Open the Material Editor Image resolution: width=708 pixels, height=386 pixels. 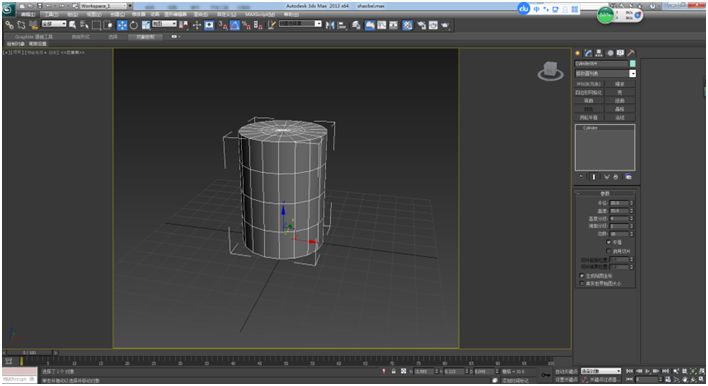pyautogui.click(x=407, y=25)
